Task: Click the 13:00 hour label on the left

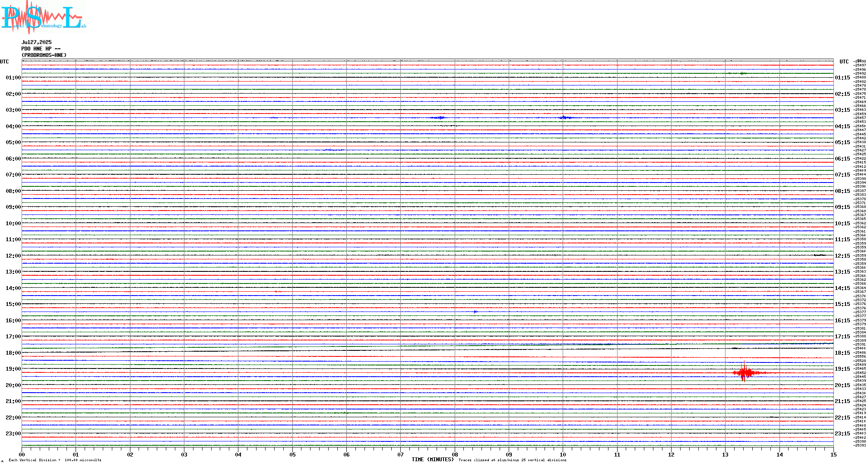Action: [x=13, y=272]
